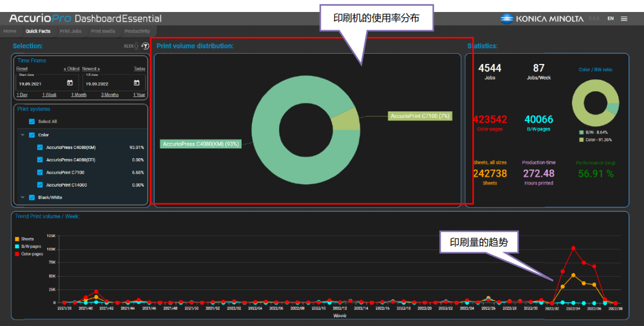Click the red Color-pages legend swatch

[17, 254]
